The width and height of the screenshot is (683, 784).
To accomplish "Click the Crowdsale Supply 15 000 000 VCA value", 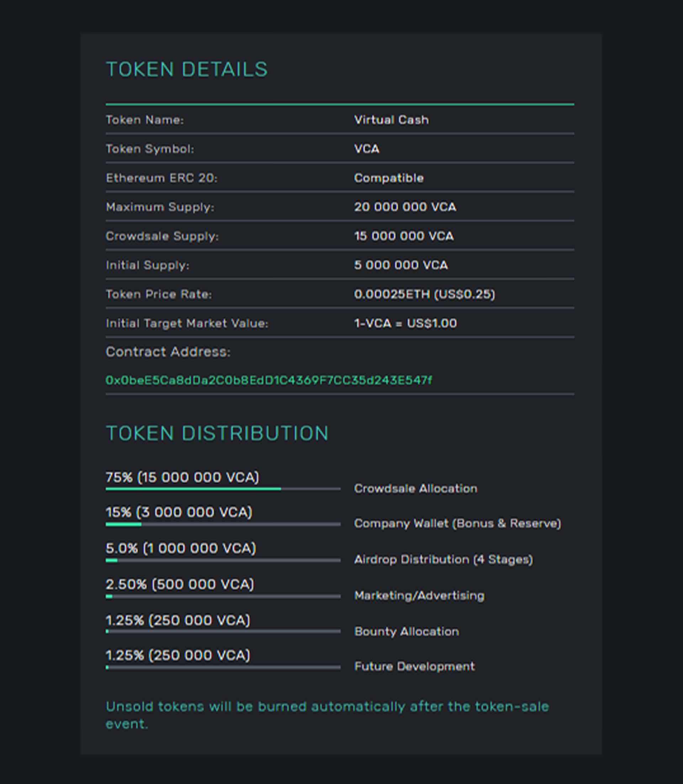I will pos(404,236).
